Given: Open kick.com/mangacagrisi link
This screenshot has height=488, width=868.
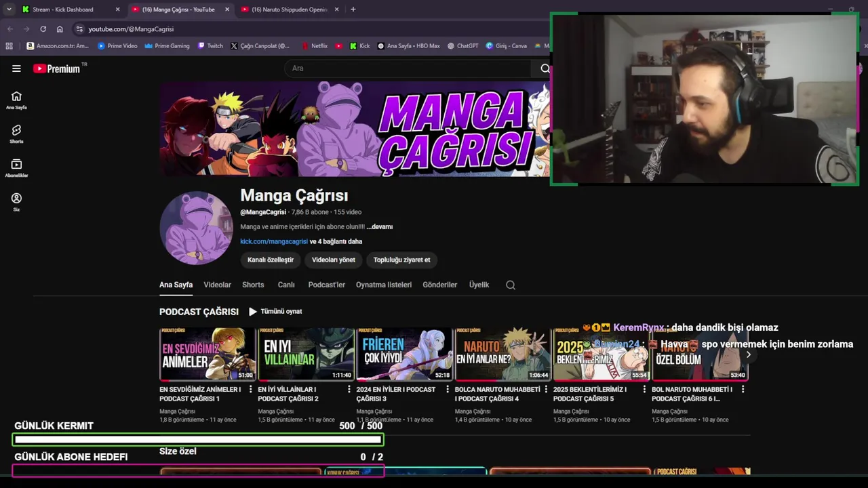Looking at the screenshot, I should 274,242.
